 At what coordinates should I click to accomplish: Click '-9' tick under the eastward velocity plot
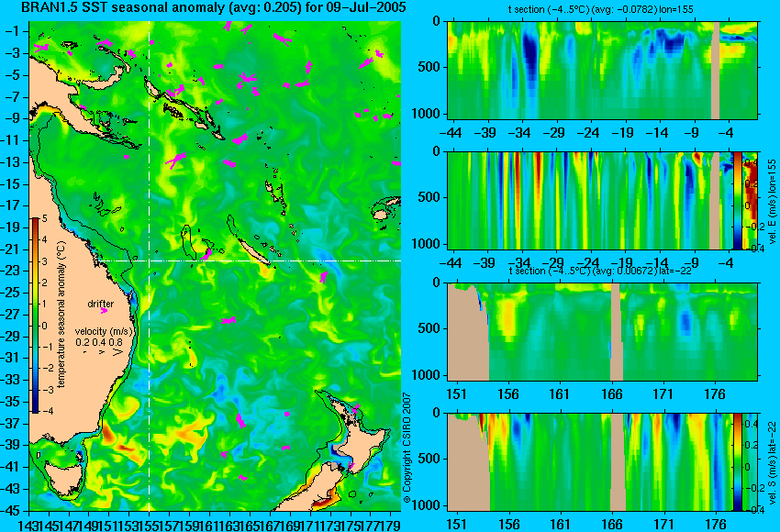[x=692, y=263]
